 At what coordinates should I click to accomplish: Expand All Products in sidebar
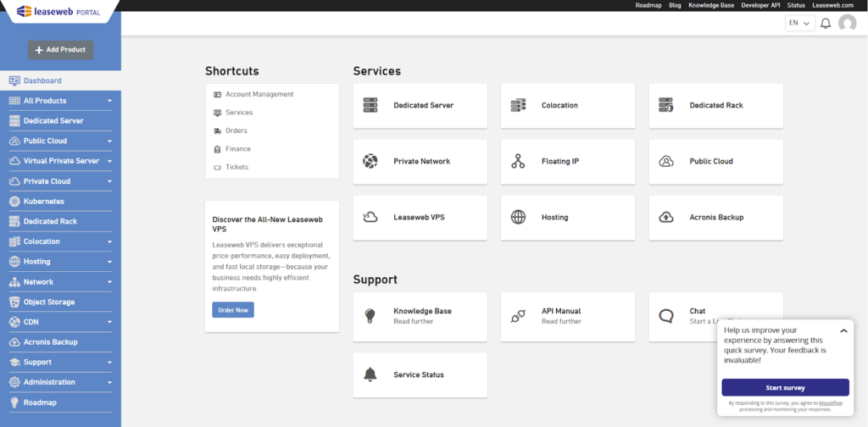coord(109,101)
